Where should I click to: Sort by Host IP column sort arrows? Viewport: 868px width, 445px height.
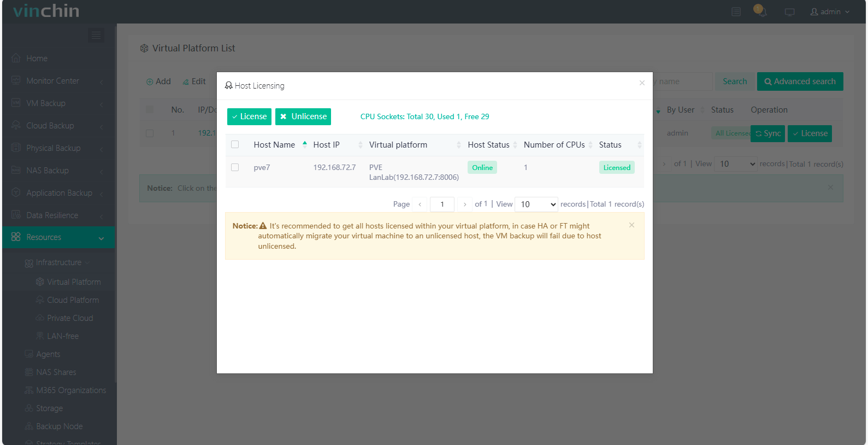tap(361, 145)
